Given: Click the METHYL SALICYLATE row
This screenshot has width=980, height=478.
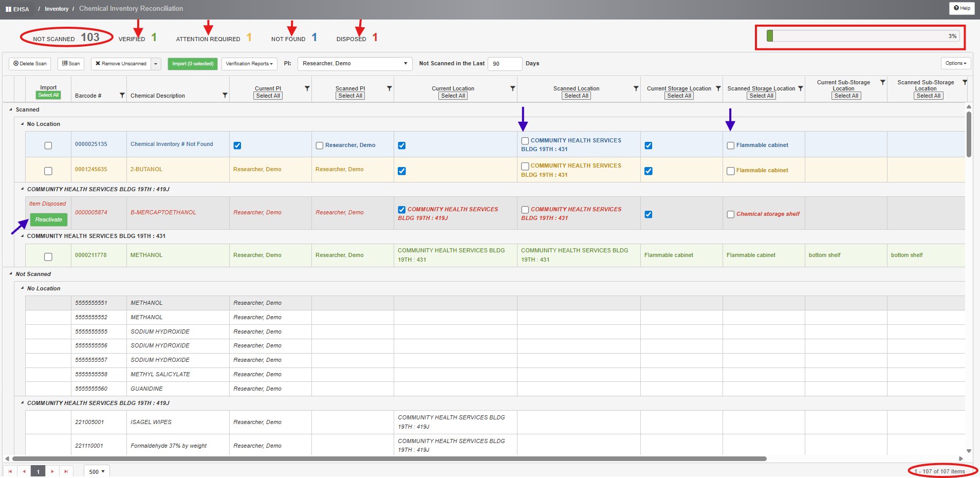Looking at the screenshot, I should point(495,374).
